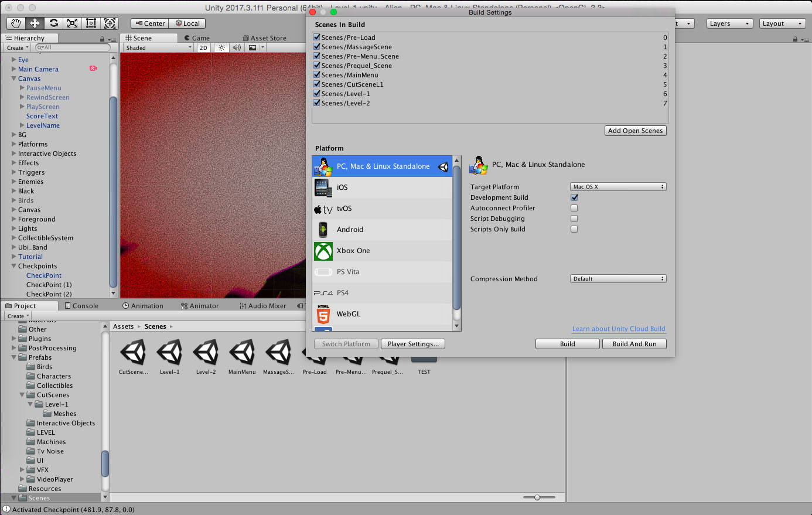
Task: Select PS4 platform in list
Action: pyautogui.click(x=382, y=293)
